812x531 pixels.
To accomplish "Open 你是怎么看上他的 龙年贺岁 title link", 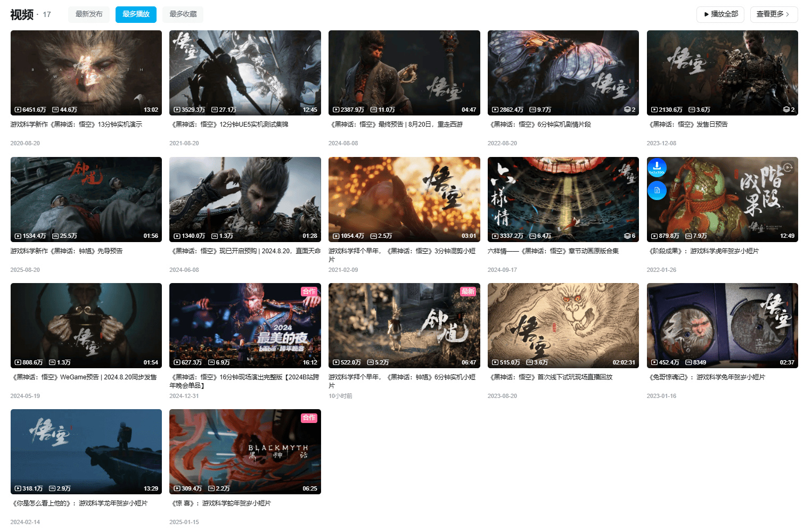I will coord(80,503).
